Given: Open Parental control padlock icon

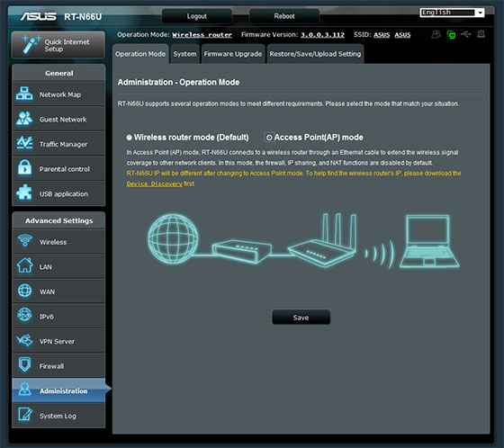Looking at the screenshot, I should click(24, 167).
